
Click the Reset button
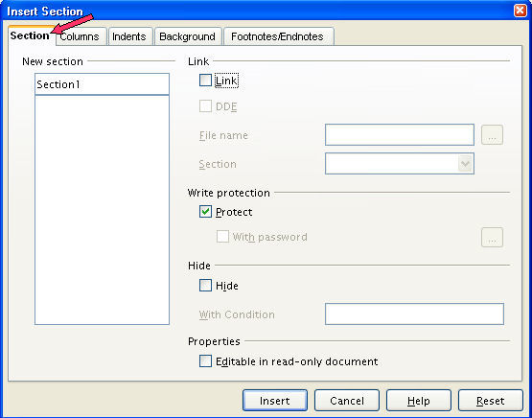[x=491, y=401]
